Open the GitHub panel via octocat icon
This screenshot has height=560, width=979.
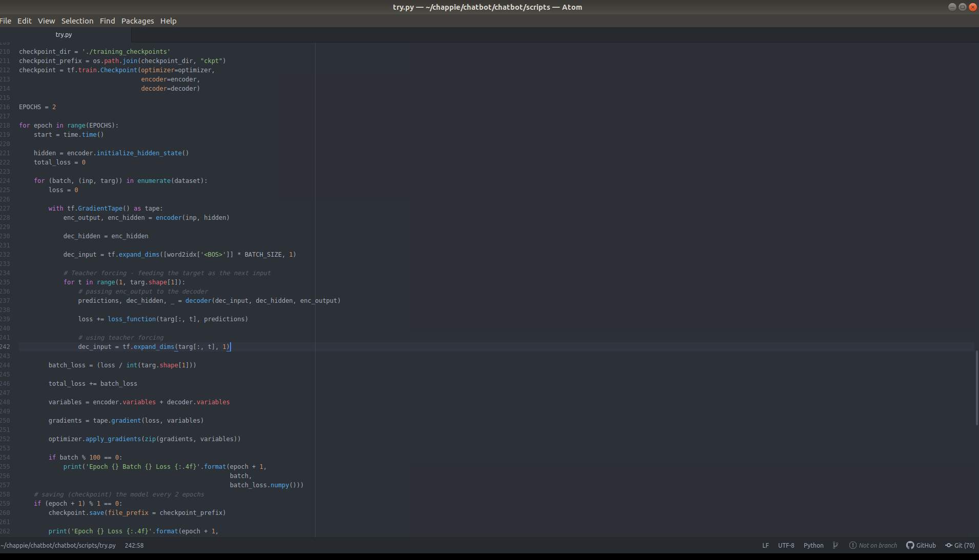tap(921, 545)
